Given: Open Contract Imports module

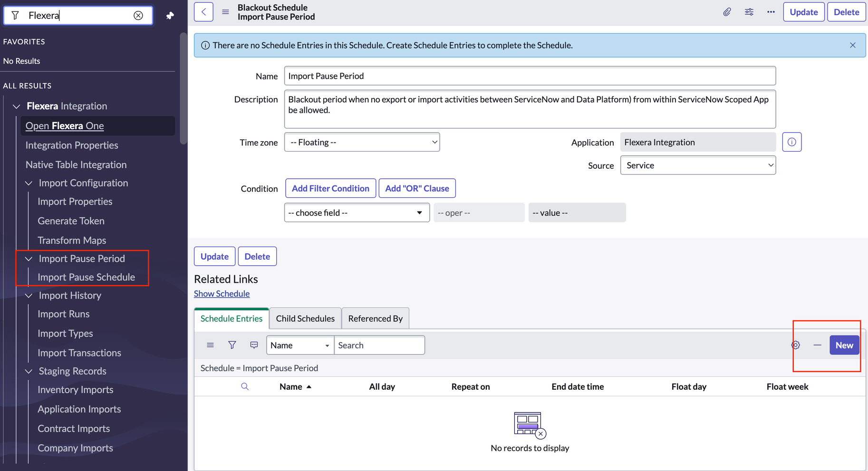Looking at the screenshot, I should (74, 429).
